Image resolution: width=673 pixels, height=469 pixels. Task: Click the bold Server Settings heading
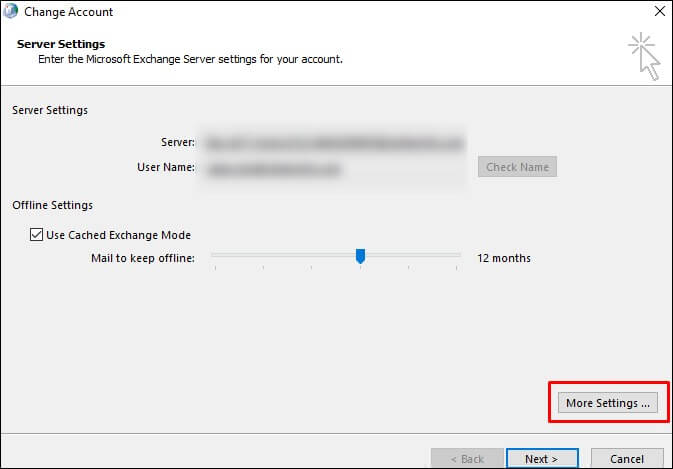pos(61,44)
